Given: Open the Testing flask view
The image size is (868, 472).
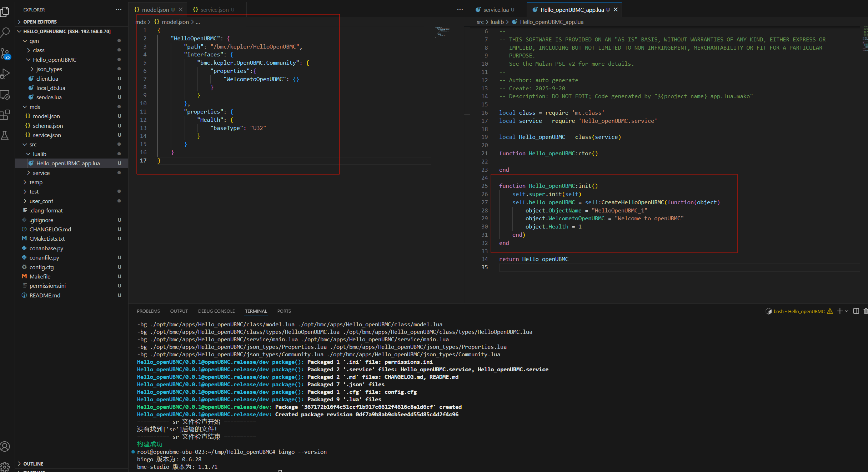Looking at the screenshot, I should coord(5,135).
